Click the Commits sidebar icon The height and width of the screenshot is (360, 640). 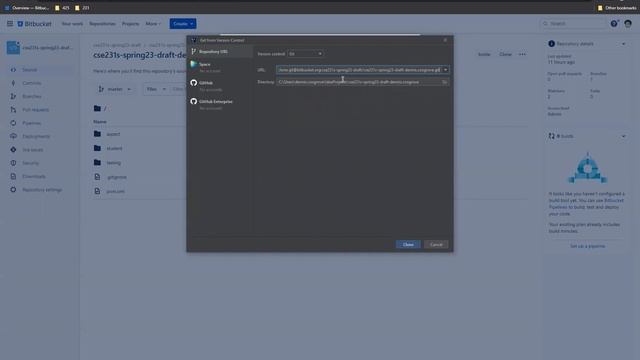pos(13,83)
